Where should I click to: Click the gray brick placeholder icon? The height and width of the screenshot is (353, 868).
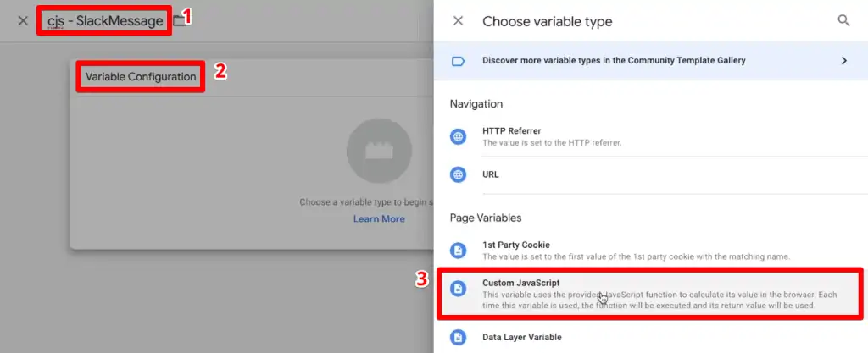pos(379,151)
